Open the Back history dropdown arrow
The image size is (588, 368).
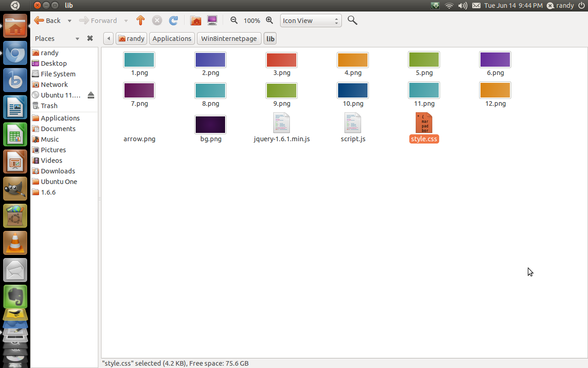(x=69, y=21)
